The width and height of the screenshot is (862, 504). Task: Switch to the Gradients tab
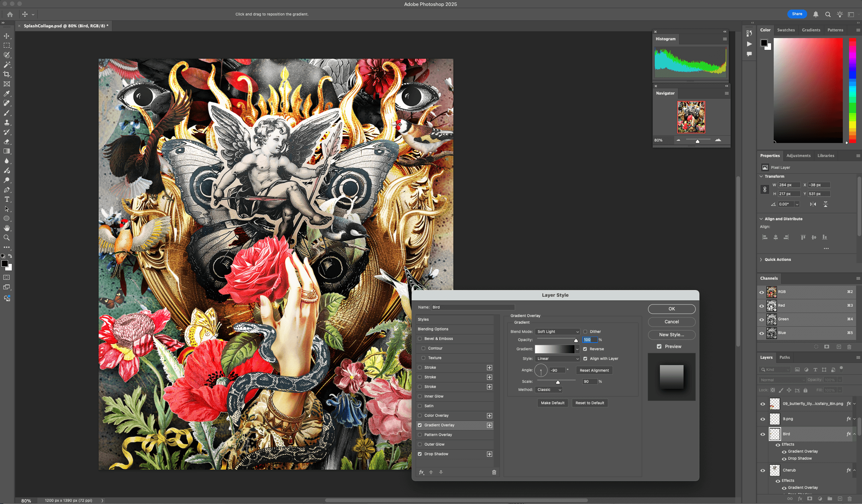pyautogui.click(x=811, y=30)
